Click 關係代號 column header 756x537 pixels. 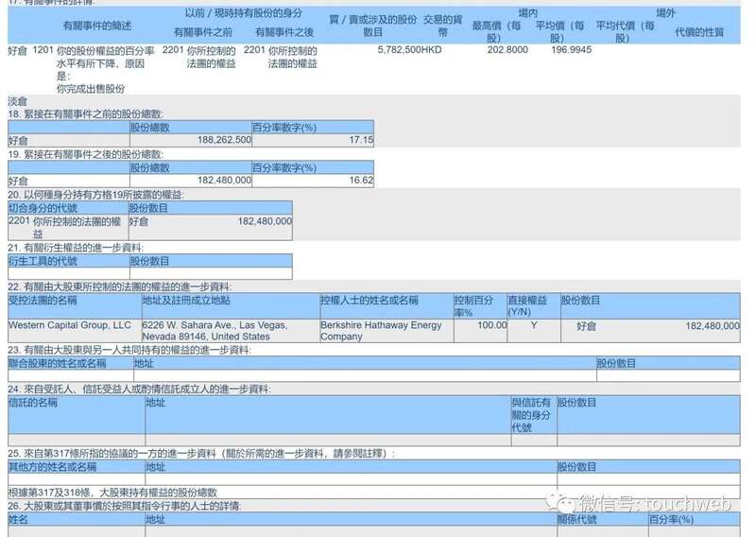point(576,520)
